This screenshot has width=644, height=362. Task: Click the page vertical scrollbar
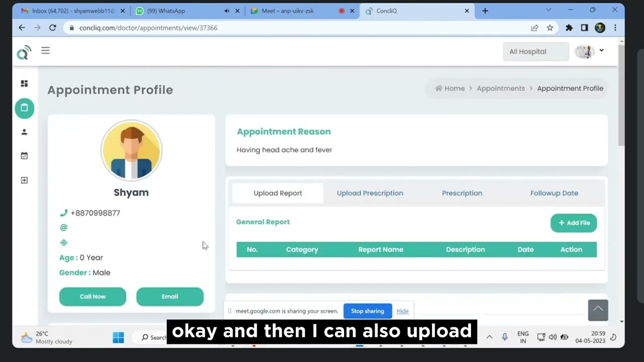(622, 95)
